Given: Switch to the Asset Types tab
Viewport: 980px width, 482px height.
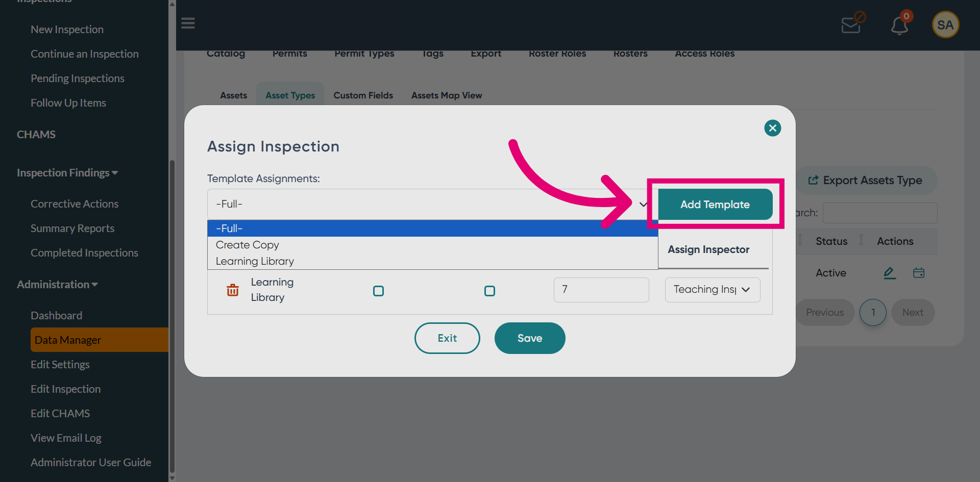Looking at the screenshot, I should pyautogui.click(x=290, y=95).
